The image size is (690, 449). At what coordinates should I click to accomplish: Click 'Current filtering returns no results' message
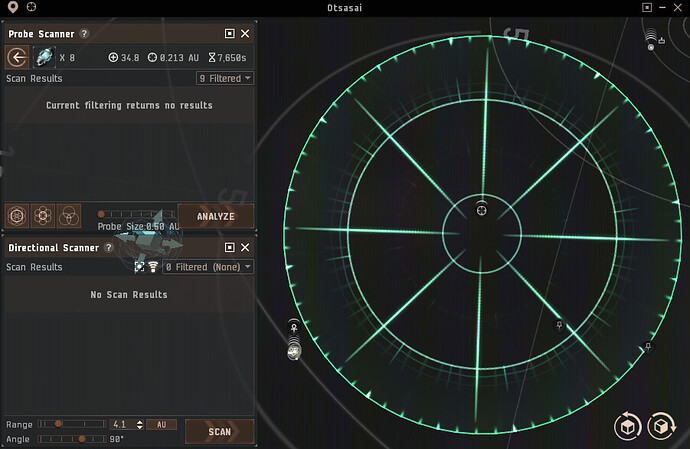[x=129, y=105]
